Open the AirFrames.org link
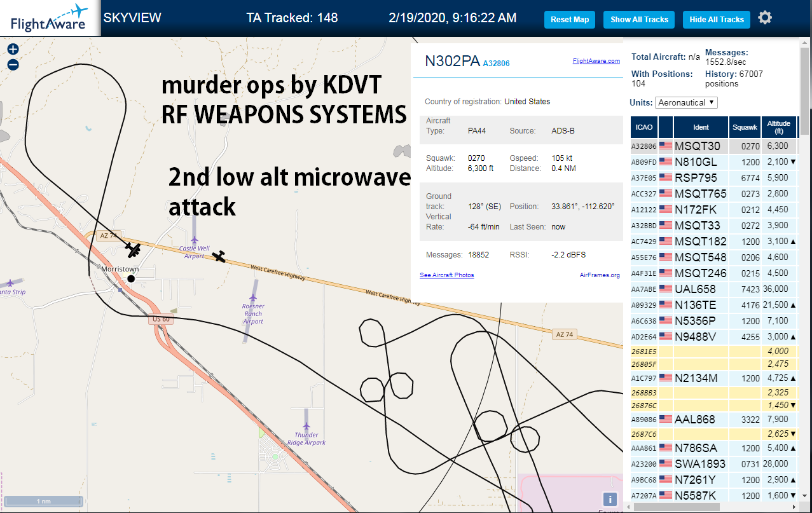 [x=600, y=275]
